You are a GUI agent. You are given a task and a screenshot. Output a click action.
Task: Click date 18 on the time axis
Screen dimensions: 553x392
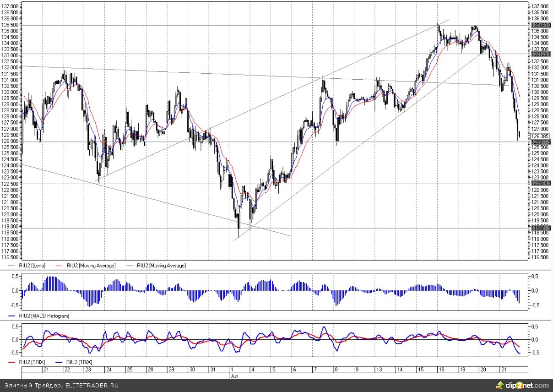(441, 370)
